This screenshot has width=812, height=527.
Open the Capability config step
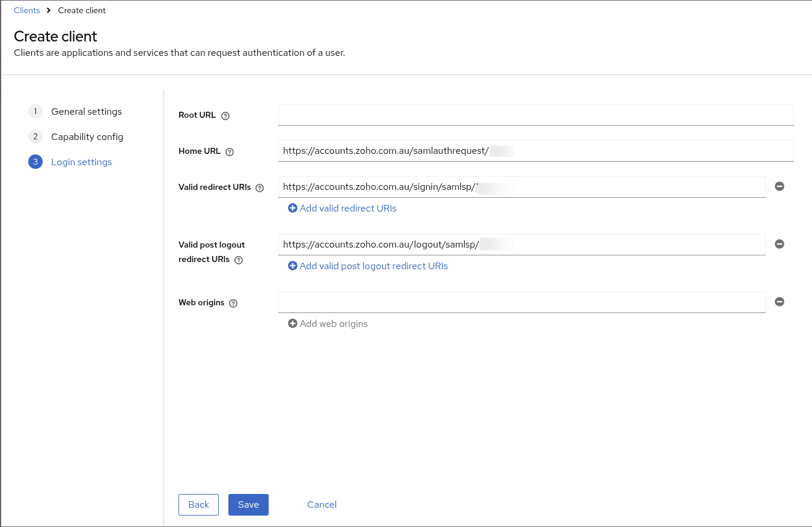click(87, 137)
